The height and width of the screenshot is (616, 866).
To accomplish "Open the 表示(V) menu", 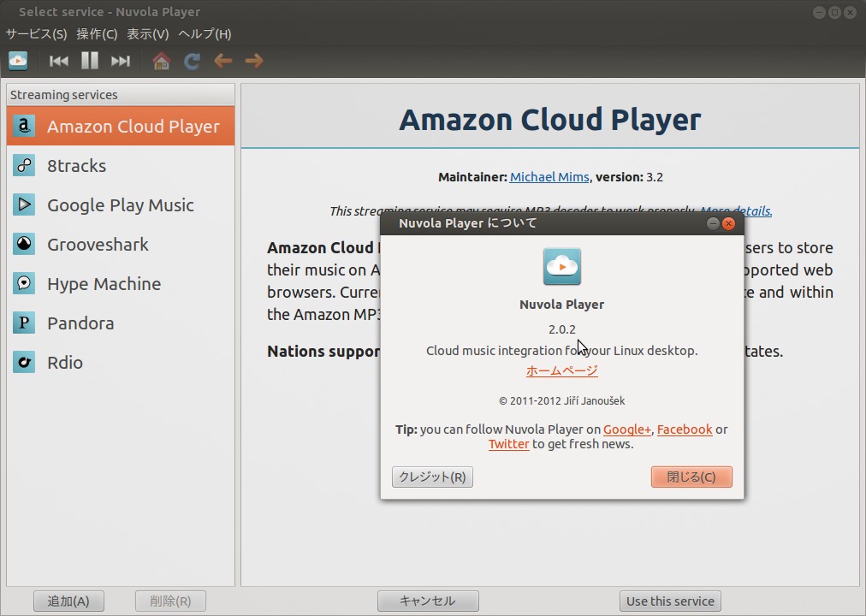I will 147,34.
